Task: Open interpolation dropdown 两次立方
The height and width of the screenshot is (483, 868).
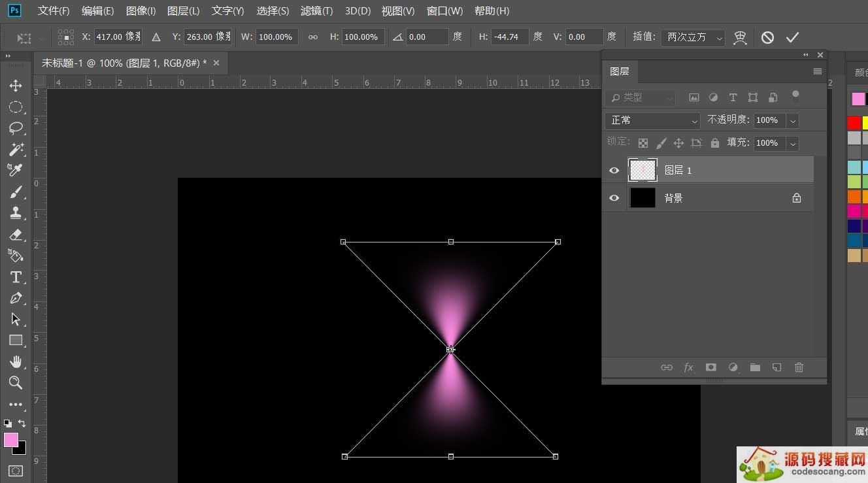Action: (x=693, y=37)
